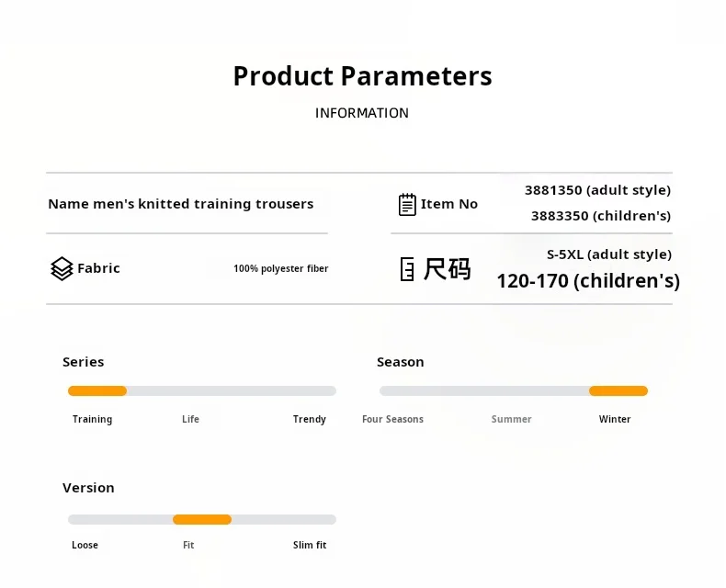Click the 120-170 children's size text
The width and height of the screenshot is (726, 588).
pos(588,281)
